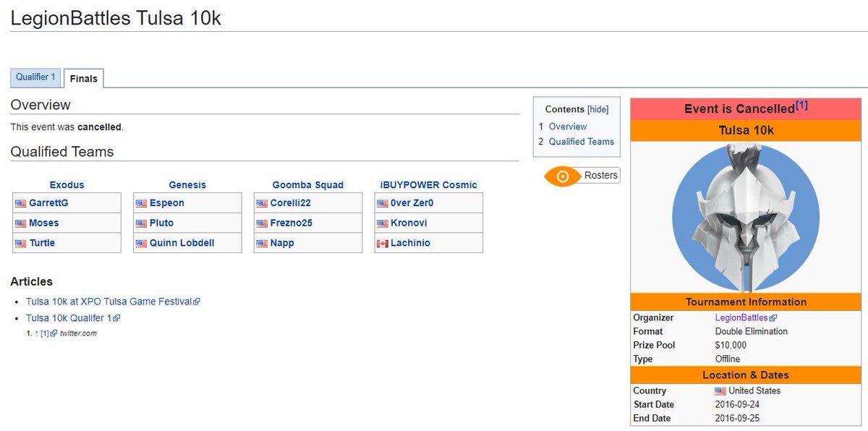Viewport: 868px width, 431px height.
Task: Click the US flag beside Napp
Action: (262, 244)
